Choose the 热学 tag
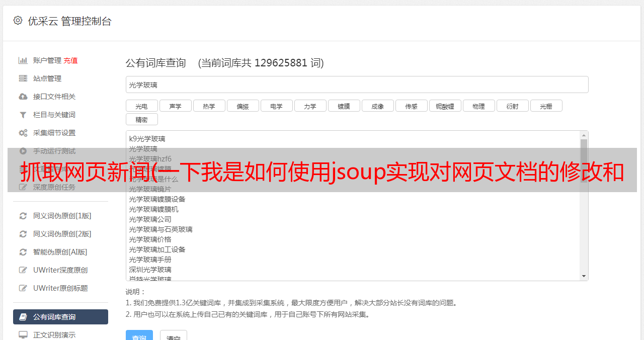 tap(209, 106)
